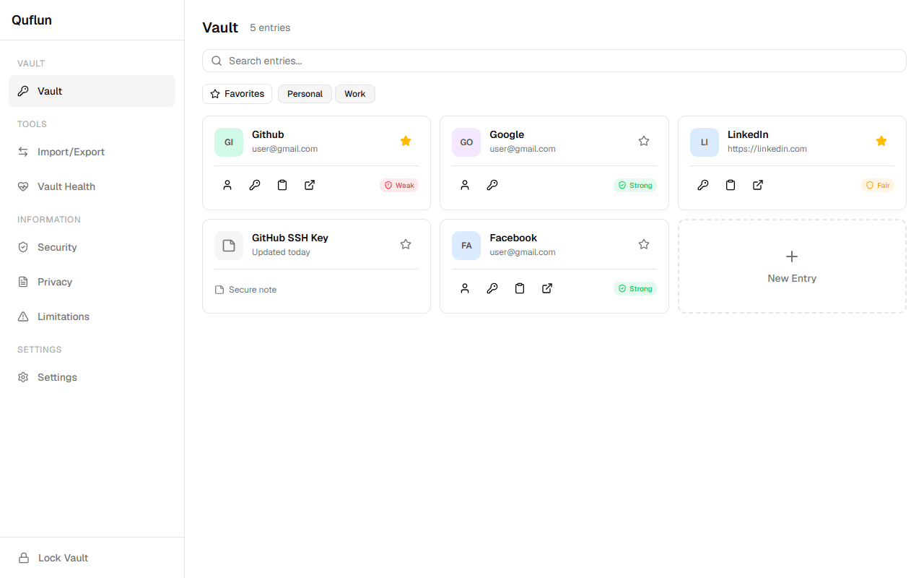Copy username on the Facebook card
The width and height of the screenshot is (924, 578).
[x=465, y=288]
